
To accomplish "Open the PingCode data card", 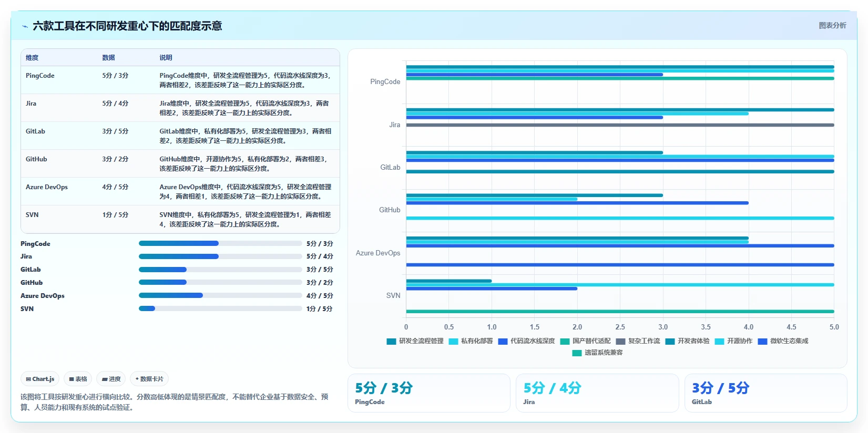I will pyautogui.click(x=429, y=393).
